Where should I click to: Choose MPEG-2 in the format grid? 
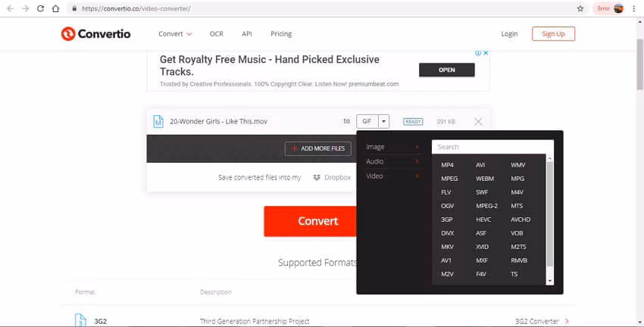pyautogui.click(x=486, y=206)
